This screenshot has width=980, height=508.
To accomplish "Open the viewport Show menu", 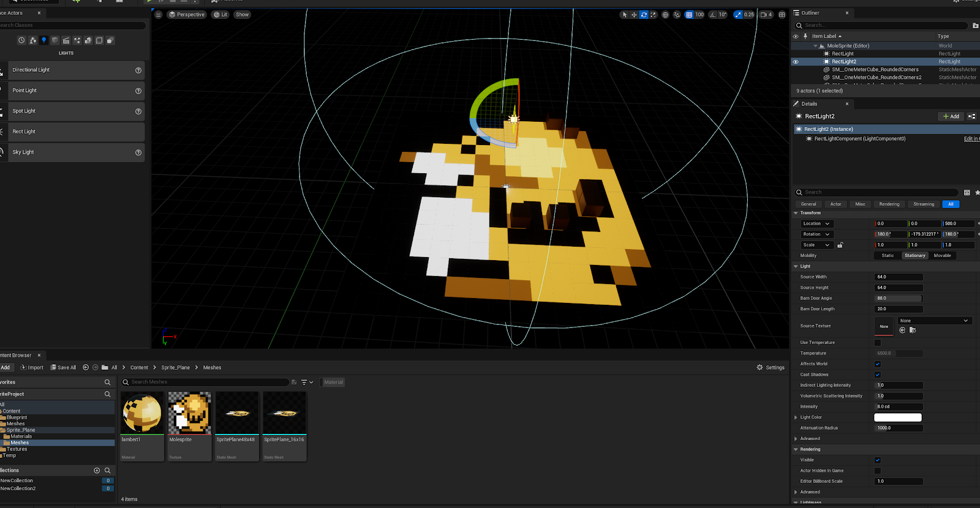I will (x=243, y=15).
